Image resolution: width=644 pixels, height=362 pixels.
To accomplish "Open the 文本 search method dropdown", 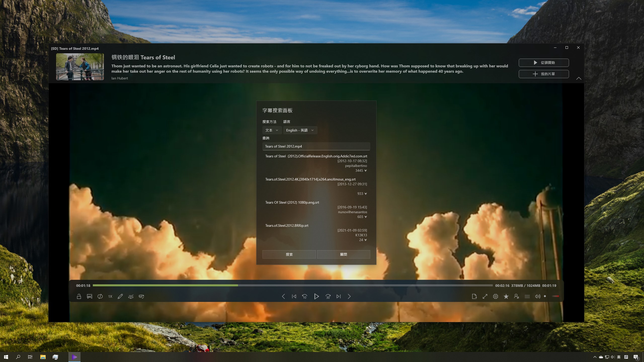I will point(272,130).
